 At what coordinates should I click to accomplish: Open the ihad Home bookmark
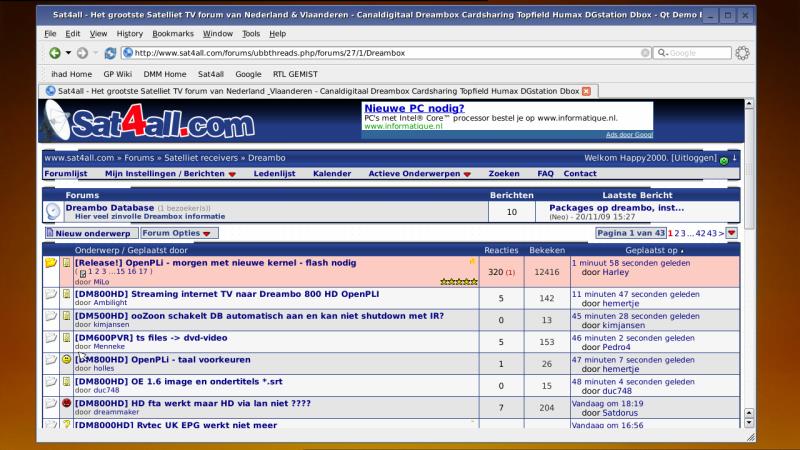pyautogui.click(x=71, y=74)
